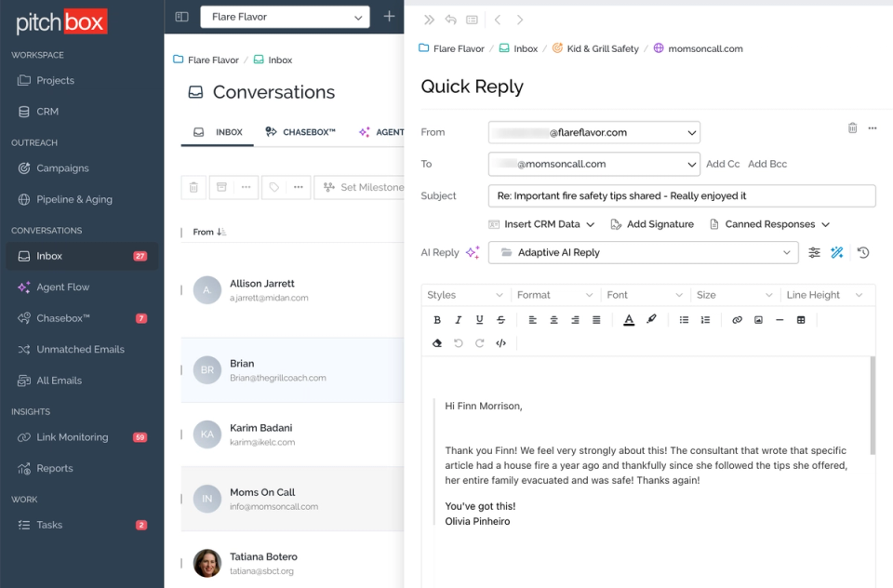
Task: Click Add Cc
Action: (x=723, y=164)
